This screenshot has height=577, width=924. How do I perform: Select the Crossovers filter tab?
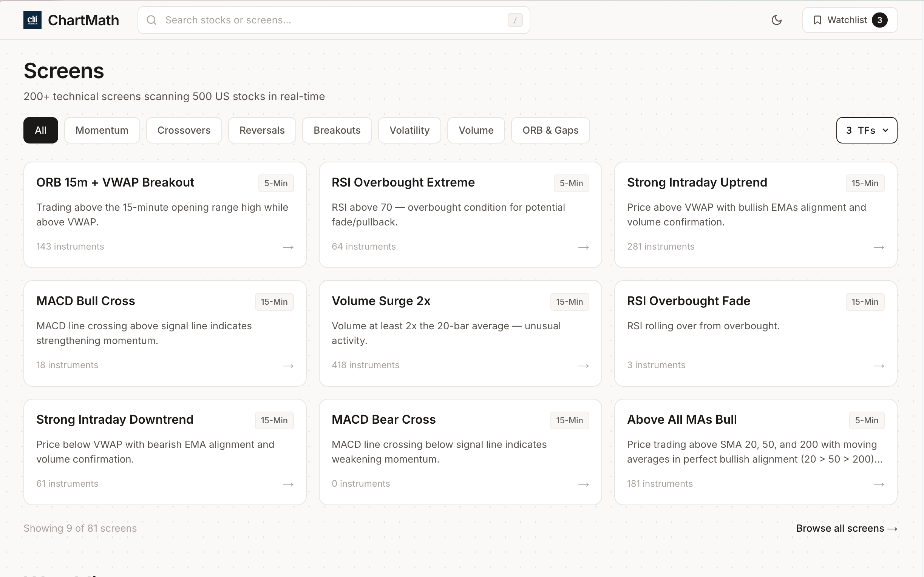pos(184,130)
